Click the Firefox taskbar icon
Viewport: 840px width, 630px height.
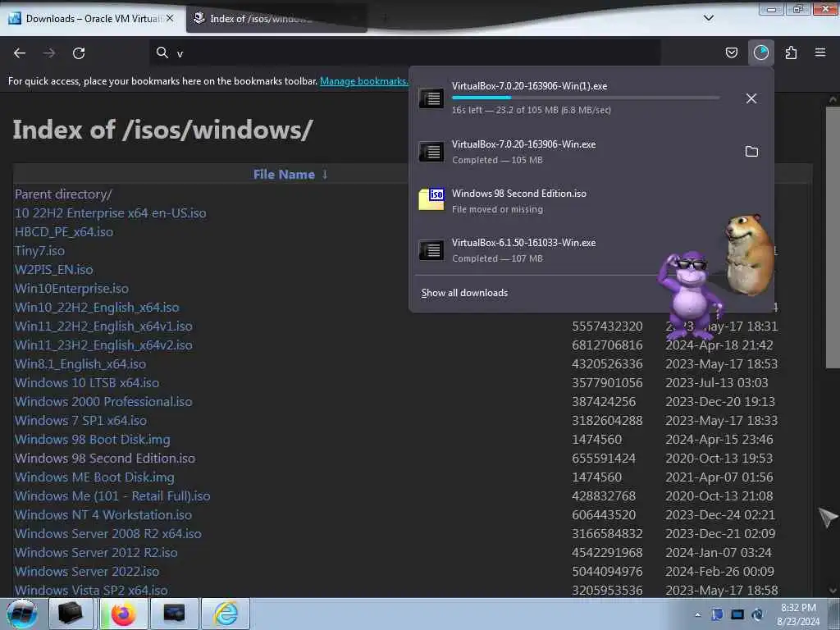(124, 614)
